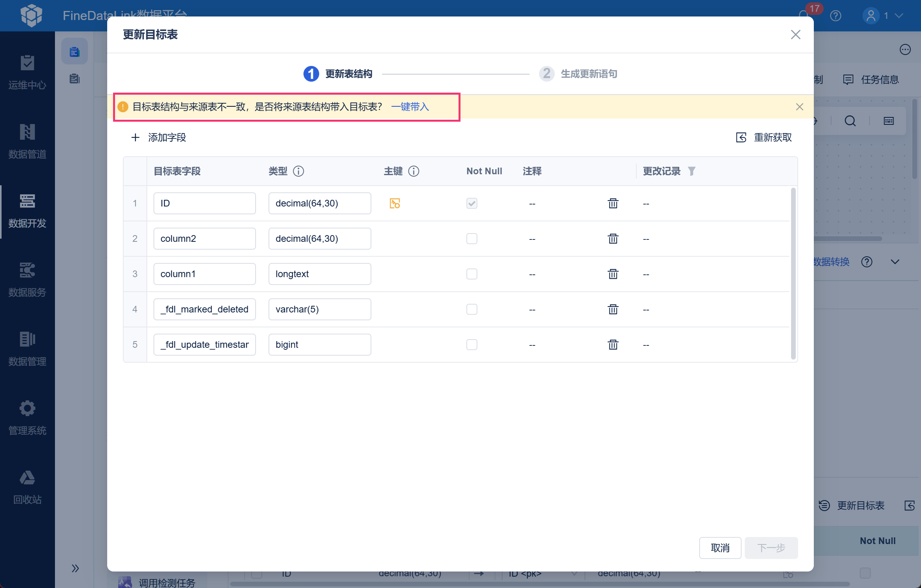The width and height of the screenshot is (921, 588).
Task: Filter the 更改记录 column
Action: click(692, 171)
